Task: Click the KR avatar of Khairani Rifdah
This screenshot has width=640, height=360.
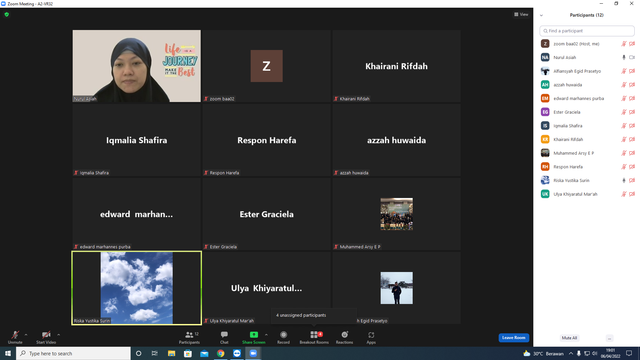Action: pos(545,139)
